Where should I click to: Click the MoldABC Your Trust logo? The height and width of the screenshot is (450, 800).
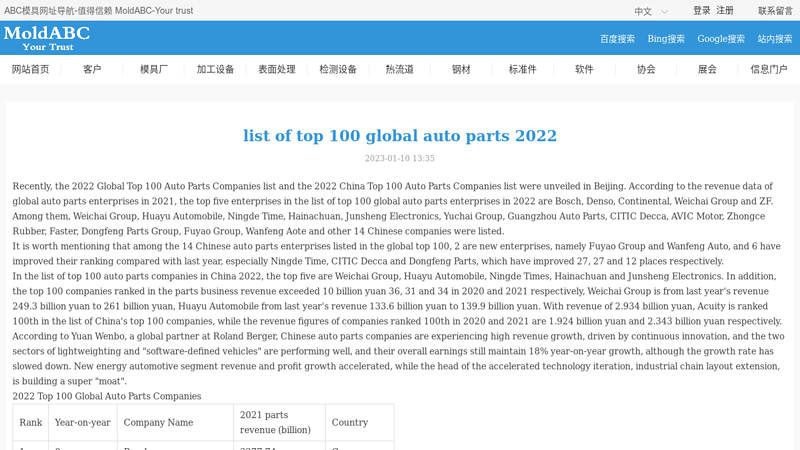pyautogui.click(x=47, y=38)
